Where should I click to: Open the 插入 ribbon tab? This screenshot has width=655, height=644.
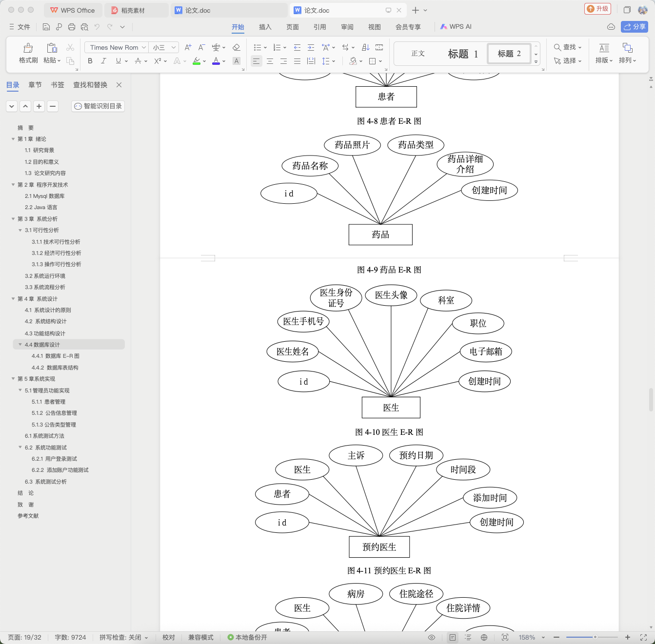click(265, 27)
